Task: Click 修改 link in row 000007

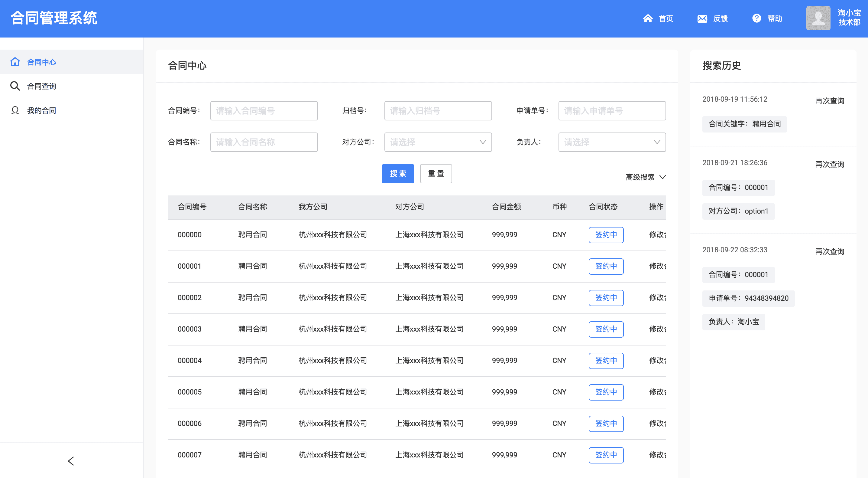Action: click(657, 455)
